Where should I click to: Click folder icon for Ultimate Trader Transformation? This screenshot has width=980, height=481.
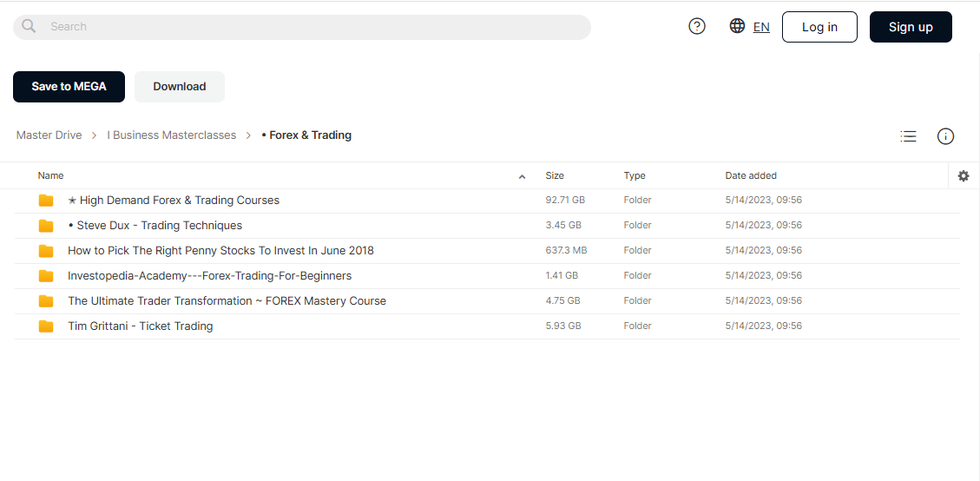(46, 301)
